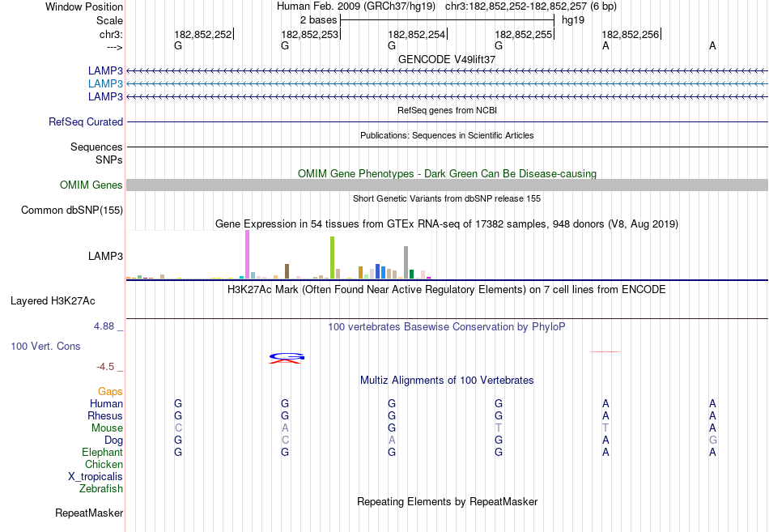
Task: Select the X_tropicalis alignment row label
Action: tap(96, 477)
